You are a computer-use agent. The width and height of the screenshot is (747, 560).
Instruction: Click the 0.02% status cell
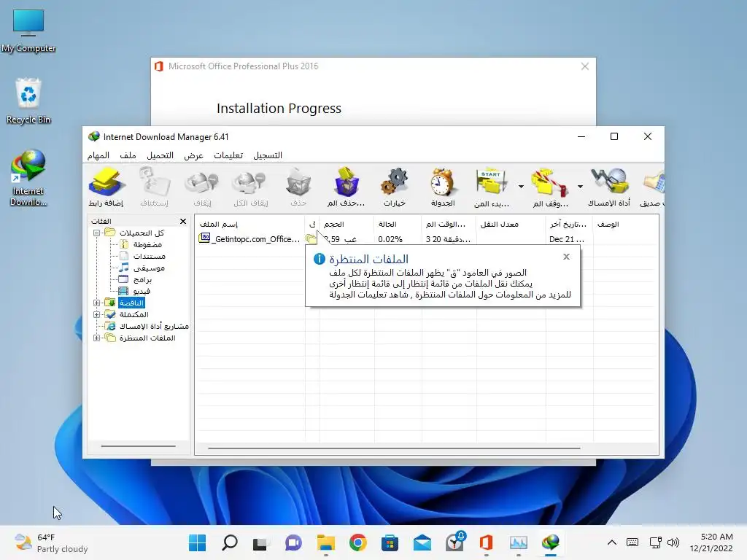[390, 239]
